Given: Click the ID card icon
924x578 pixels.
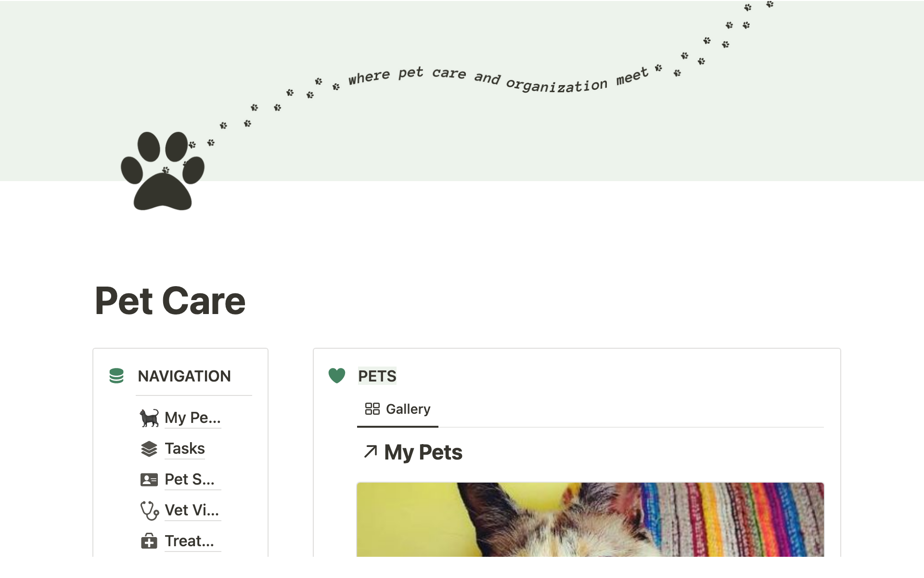Looking at the screenshot, I should tap(149, 479).
